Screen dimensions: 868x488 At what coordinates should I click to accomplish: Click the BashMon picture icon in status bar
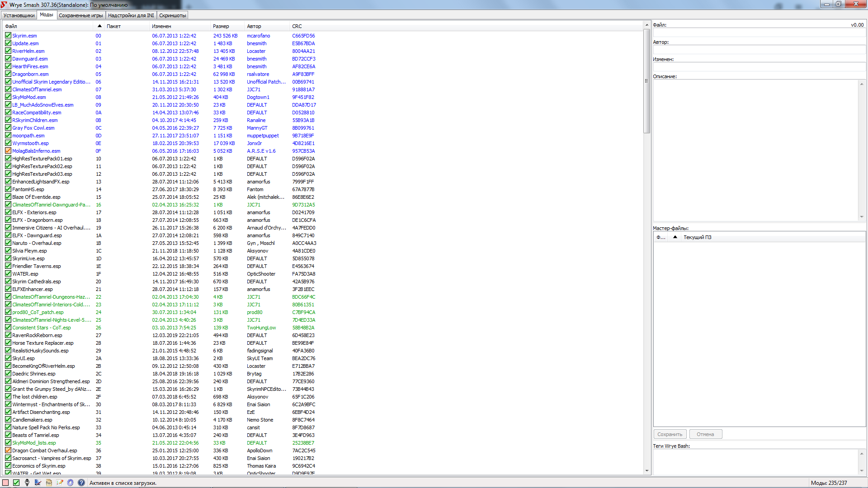coord(38,483)
